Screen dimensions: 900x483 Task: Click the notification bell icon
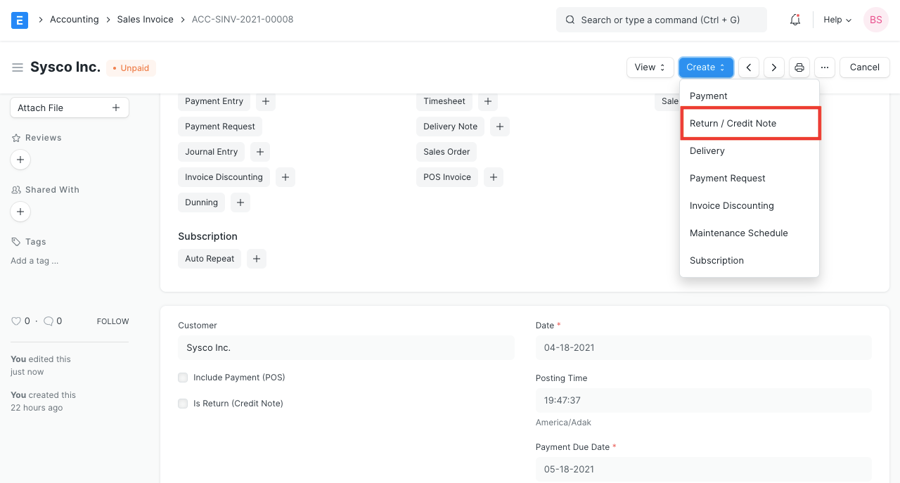coord(795,19)
